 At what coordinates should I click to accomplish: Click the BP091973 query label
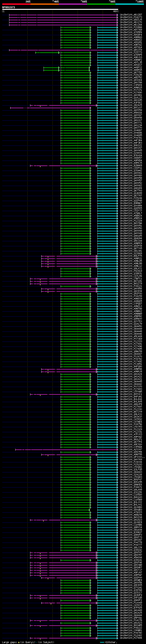tap(8, 8)
